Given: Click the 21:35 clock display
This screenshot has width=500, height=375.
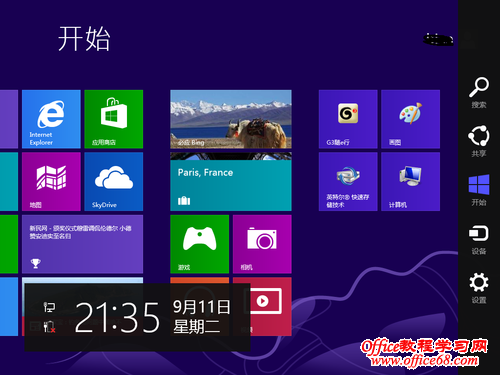Looking at the screenshot, I should tap(117, 318).
